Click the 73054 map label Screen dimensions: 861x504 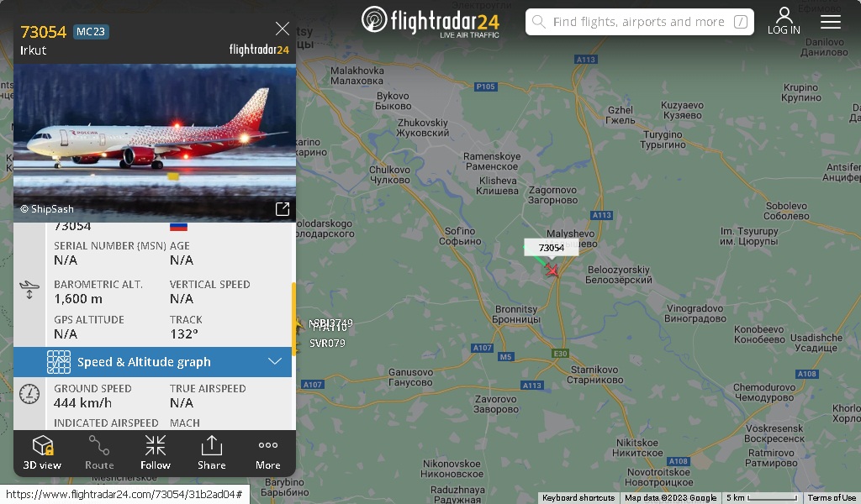pyautogui.click(x=552, y=247)
